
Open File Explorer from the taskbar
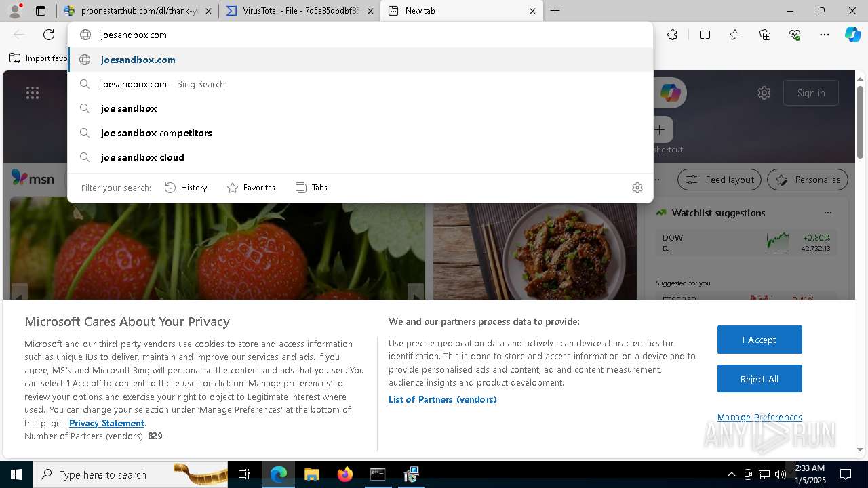tap(311, 474)
